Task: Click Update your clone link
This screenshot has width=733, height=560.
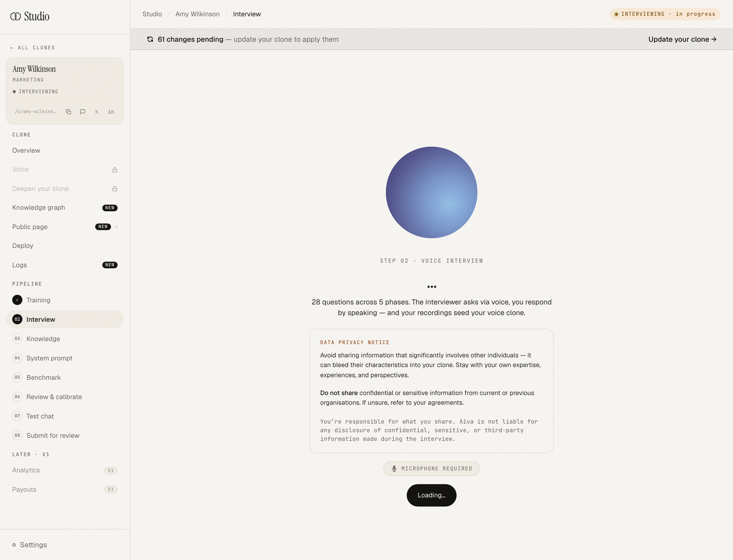Action: (x=682, y=39)
